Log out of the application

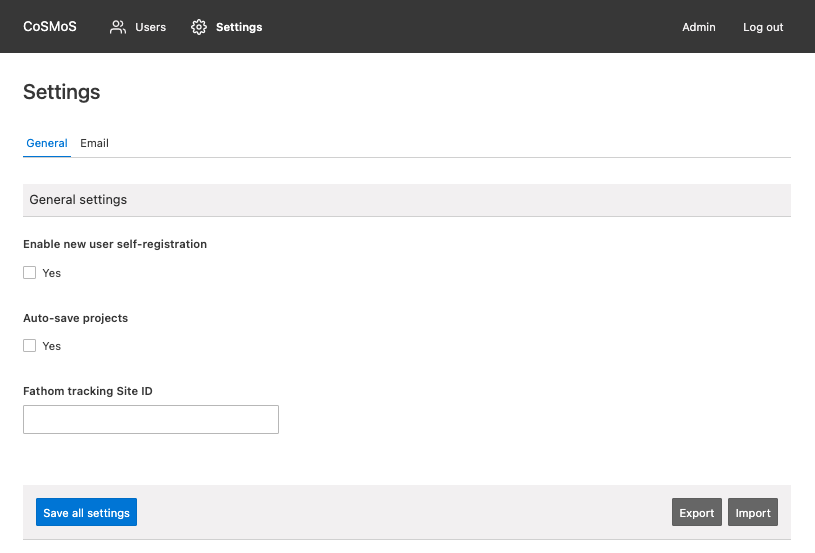(763, 27)
